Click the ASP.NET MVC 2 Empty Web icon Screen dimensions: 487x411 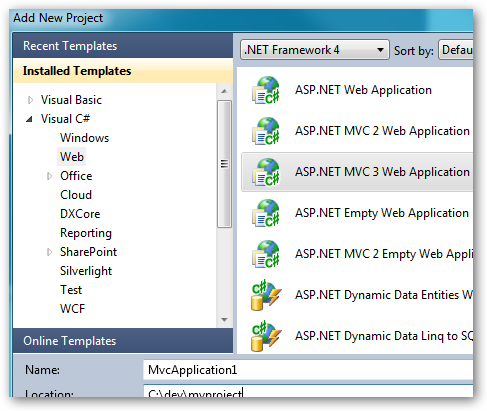[265, 254]
